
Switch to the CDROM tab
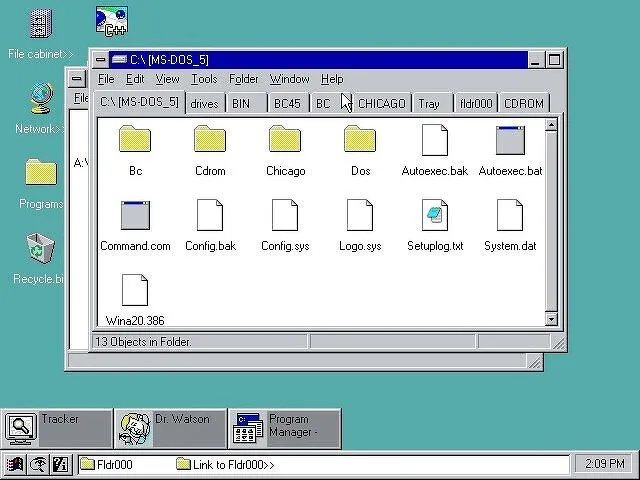coord(524,103)
